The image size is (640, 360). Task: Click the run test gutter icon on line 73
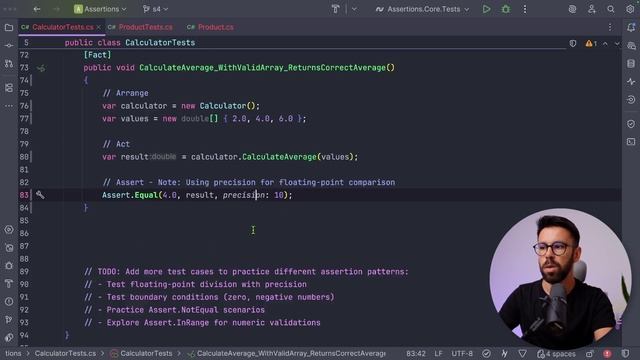(41, 68)
